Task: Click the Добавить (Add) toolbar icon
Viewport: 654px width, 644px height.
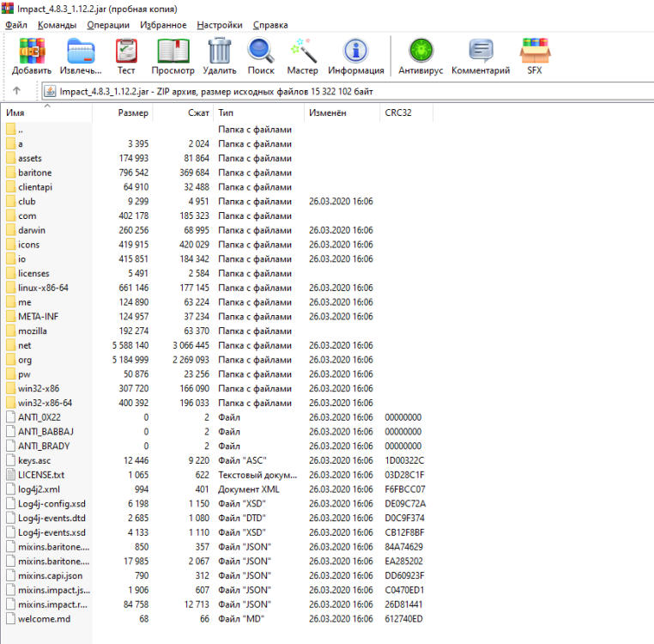Action: pyautogui.click(x=32, y=51)
